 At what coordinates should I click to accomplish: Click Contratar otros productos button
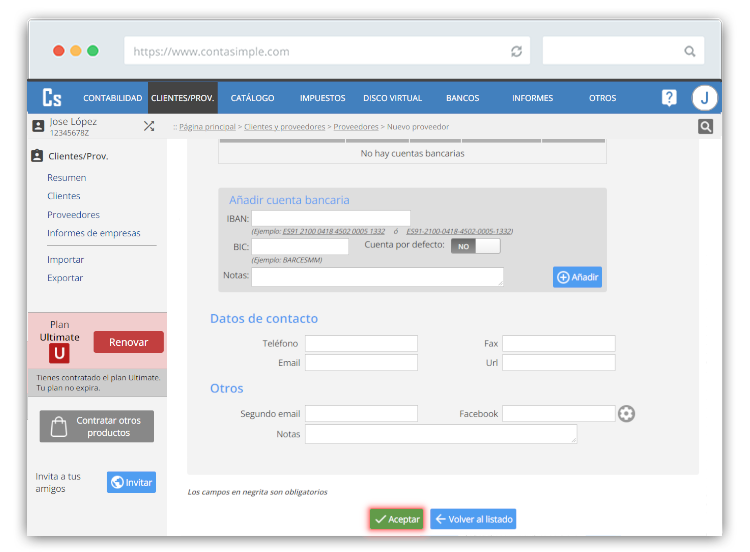point(97,426)
